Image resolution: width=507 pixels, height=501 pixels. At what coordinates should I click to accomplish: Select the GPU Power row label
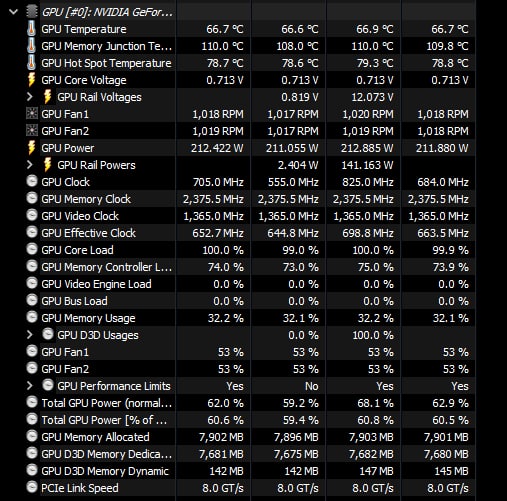click(x=68, y=148)
